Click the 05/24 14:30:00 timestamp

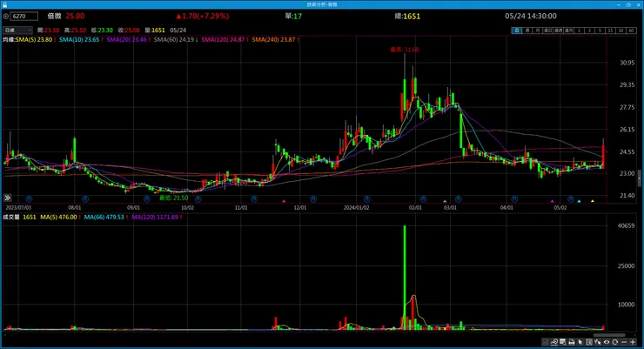tap(531, 16)
